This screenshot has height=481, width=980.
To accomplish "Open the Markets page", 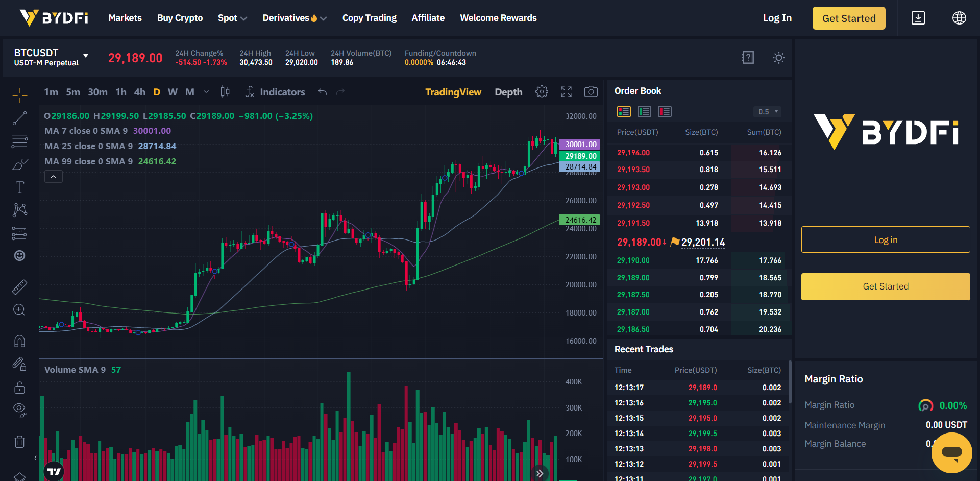I will coord(125,18).
